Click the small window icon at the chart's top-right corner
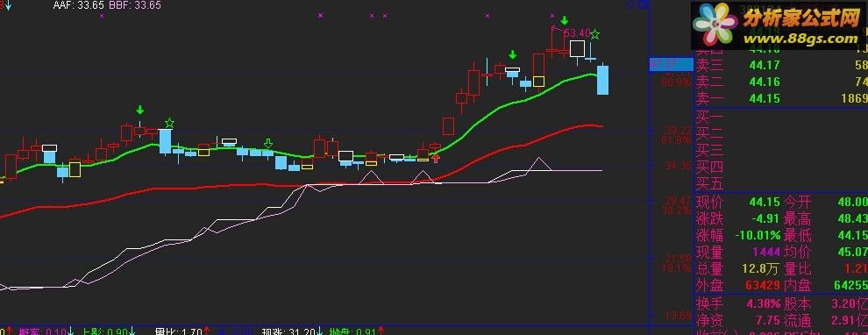 (642, 5)
